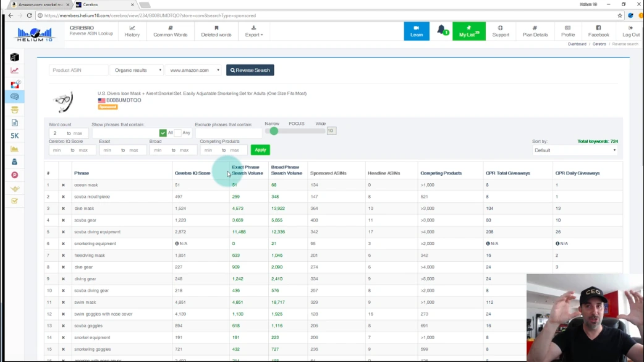Follow the Dashboard breadcrumb link
The width and height of the screenshot is (644, 362).
[x=577, y=44]
